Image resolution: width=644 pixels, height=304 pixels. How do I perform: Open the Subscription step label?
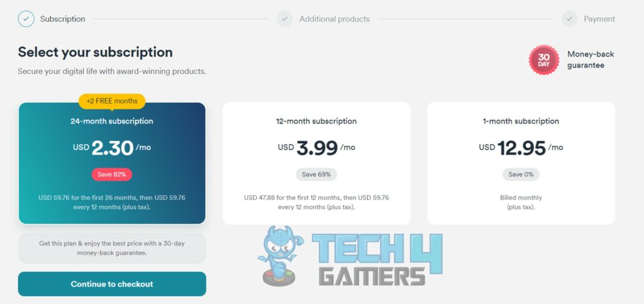(62, 19)
